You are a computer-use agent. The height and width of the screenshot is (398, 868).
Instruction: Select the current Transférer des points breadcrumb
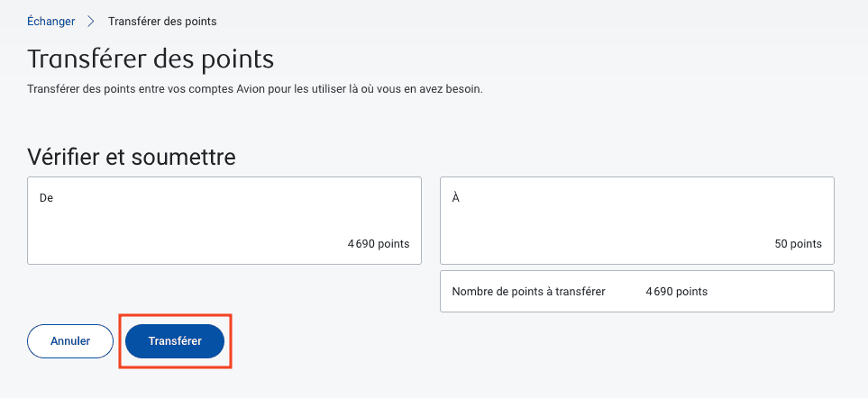[162, 21]
